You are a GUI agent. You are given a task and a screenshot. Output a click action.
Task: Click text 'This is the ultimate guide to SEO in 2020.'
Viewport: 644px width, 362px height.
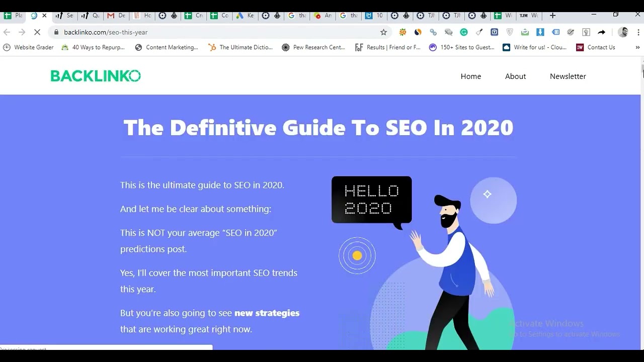[x=202, y=185]
